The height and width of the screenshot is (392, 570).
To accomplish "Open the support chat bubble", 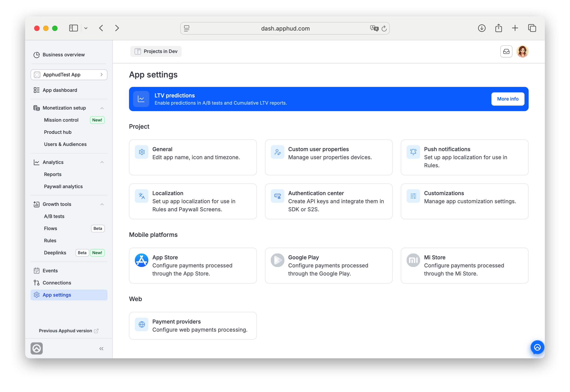I will pyautogui.click(x=537, y=347).
